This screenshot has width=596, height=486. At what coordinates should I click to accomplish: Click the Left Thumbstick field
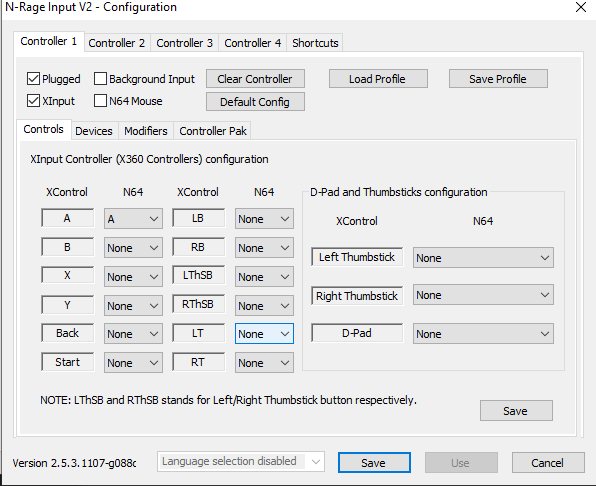357,257
